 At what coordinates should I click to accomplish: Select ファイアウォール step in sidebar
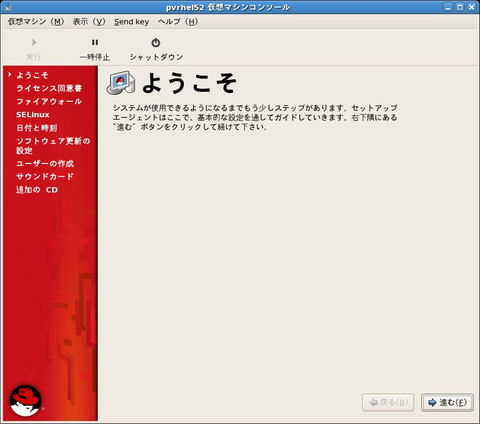[49, 101]
